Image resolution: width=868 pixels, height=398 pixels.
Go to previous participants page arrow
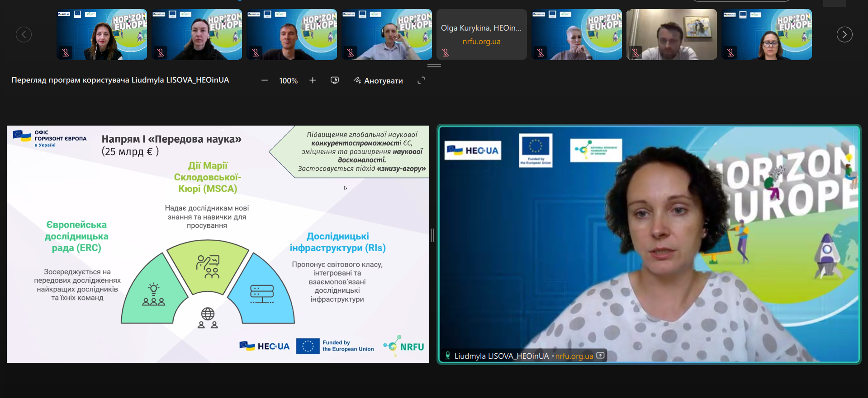point(24,34)
